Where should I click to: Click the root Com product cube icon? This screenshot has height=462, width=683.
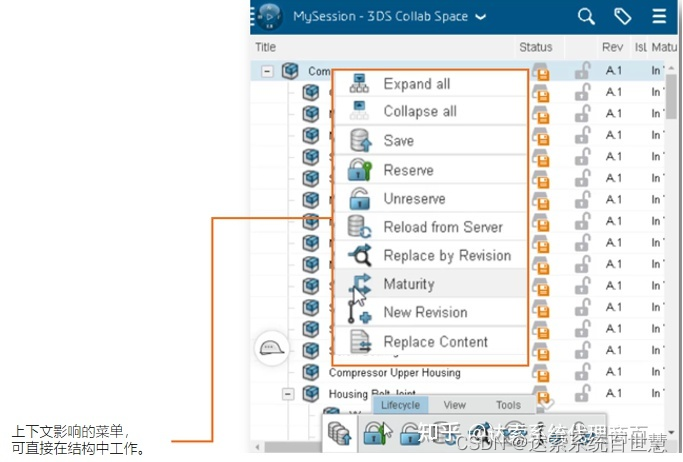click(x=290, y=71)
